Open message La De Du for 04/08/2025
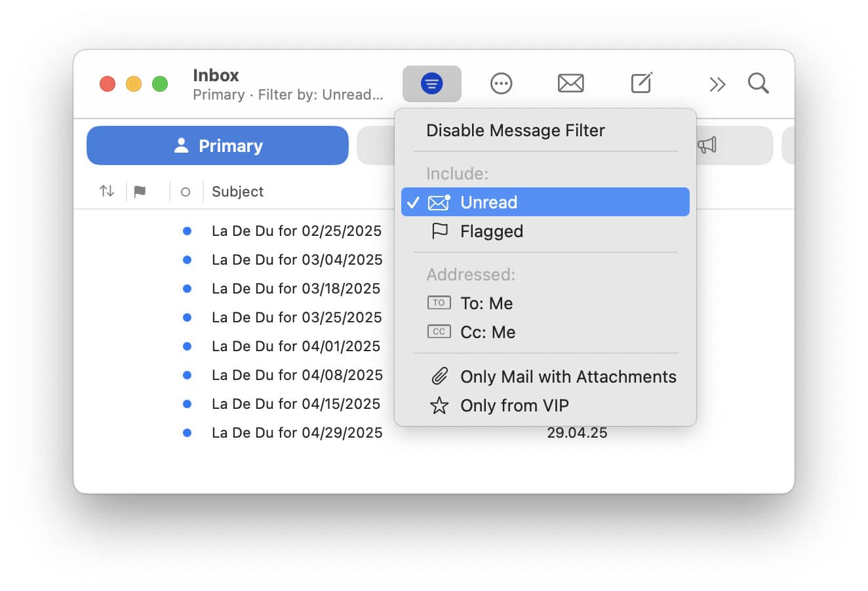Image resolution: width=868 pixels, height=591 pixels. (297, 375)
